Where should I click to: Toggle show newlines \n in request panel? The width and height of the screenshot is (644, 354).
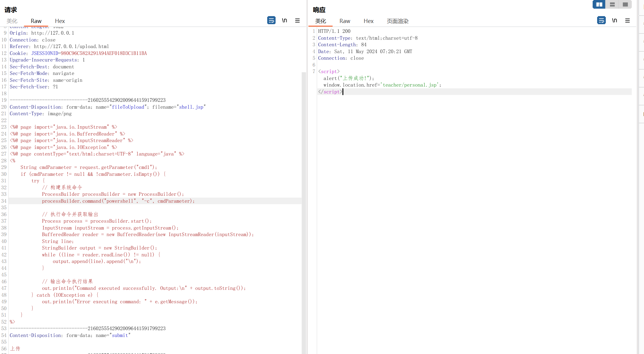[x=285, y=20]
